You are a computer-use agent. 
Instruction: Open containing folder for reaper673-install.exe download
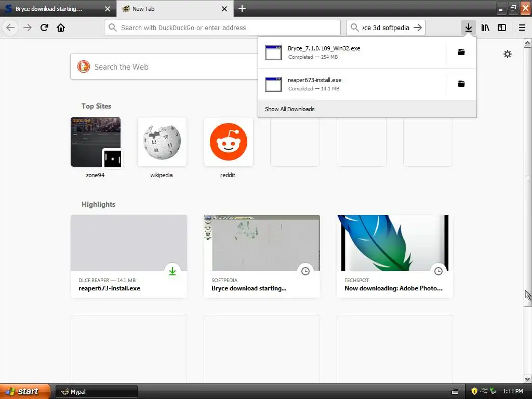(x=461, y=84)
